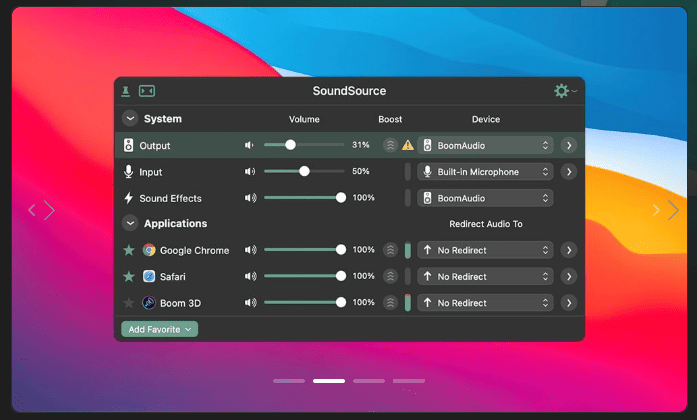Expand Input row details arrow
The image size is (697, 420).
pyautogui.click(x=569, y=172)
